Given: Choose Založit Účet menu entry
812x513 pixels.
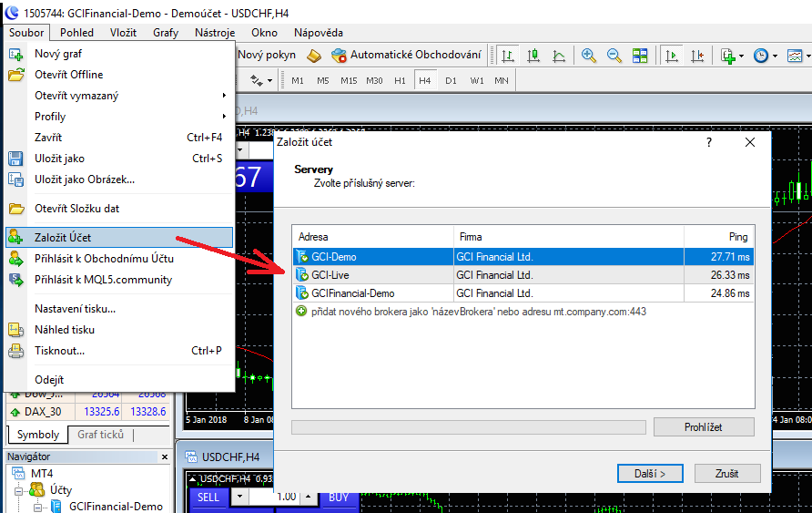Looking at the screenshot, I should (x=119, y=237).
